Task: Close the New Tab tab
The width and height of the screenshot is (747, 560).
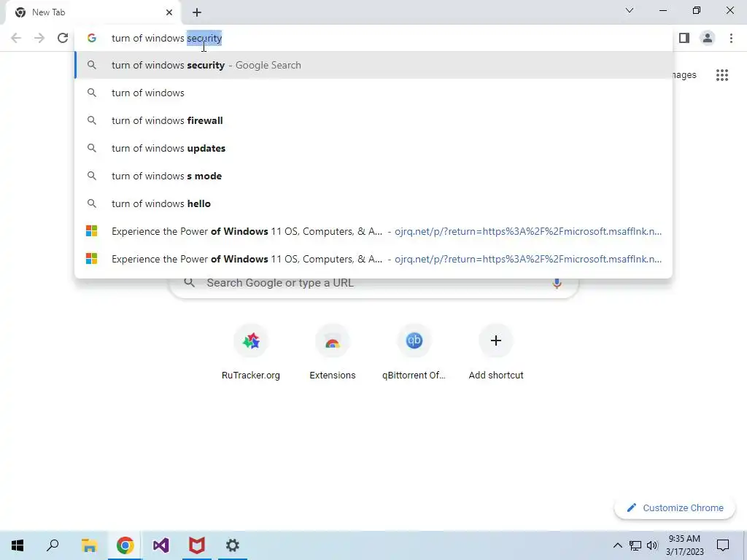Action: [169, 12]
